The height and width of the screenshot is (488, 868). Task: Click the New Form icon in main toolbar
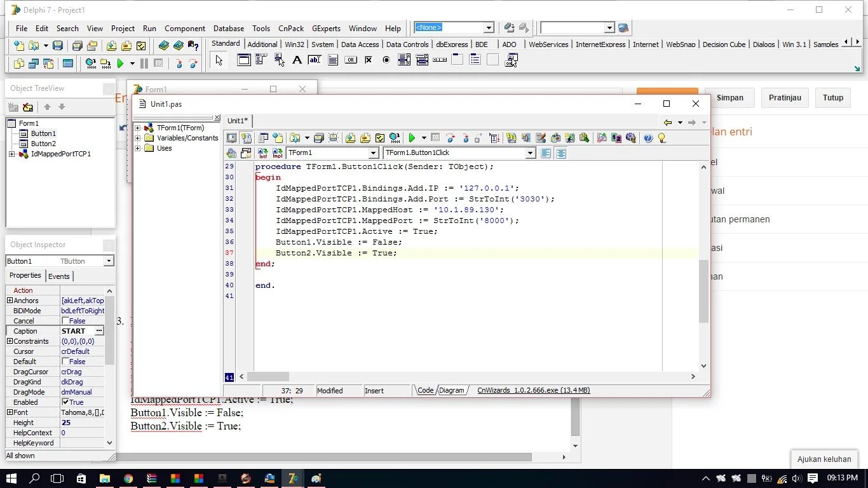(67, 64)
